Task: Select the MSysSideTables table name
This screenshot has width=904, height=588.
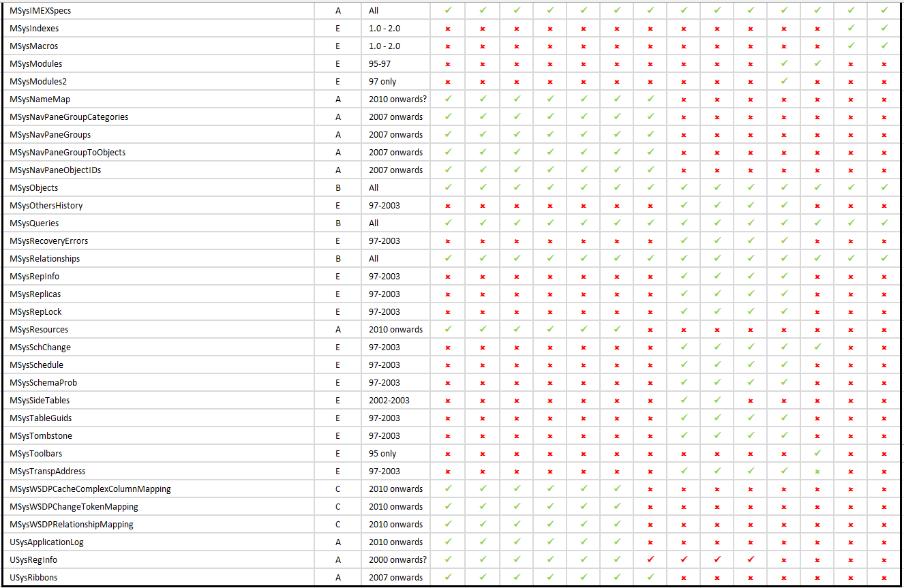Action: tap(40, 401)
